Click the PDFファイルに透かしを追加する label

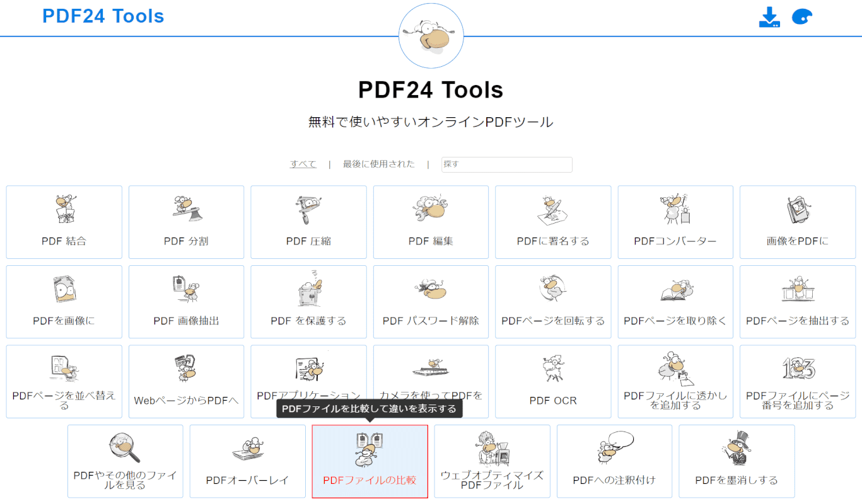click(675, 401)
